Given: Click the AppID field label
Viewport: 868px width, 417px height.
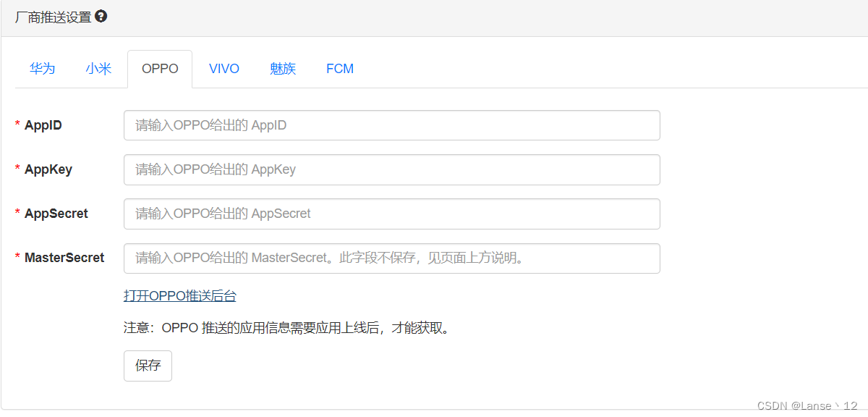Looking at the screenshot, I should click(x=43, y=125).
